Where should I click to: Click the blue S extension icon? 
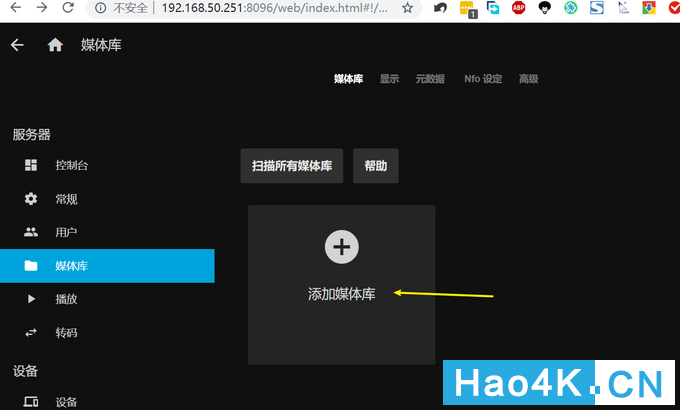pos(597,8)
